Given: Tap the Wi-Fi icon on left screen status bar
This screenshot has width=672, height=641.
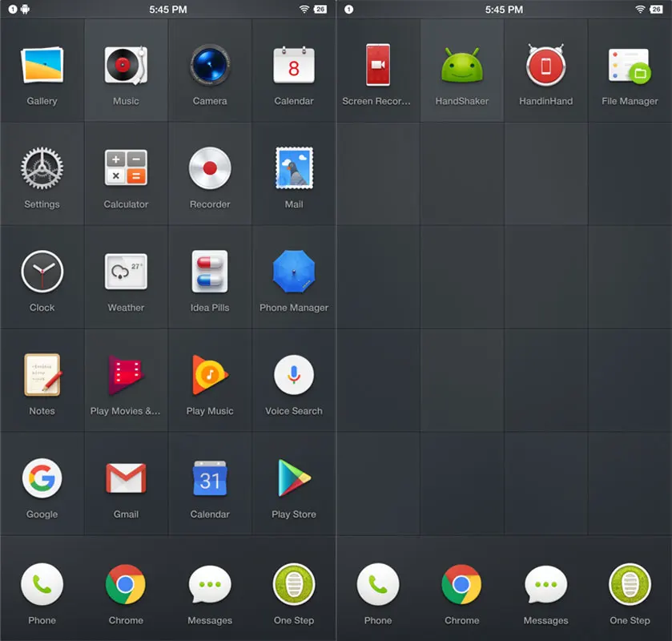Looking at the screenshot, I should 304,9.
